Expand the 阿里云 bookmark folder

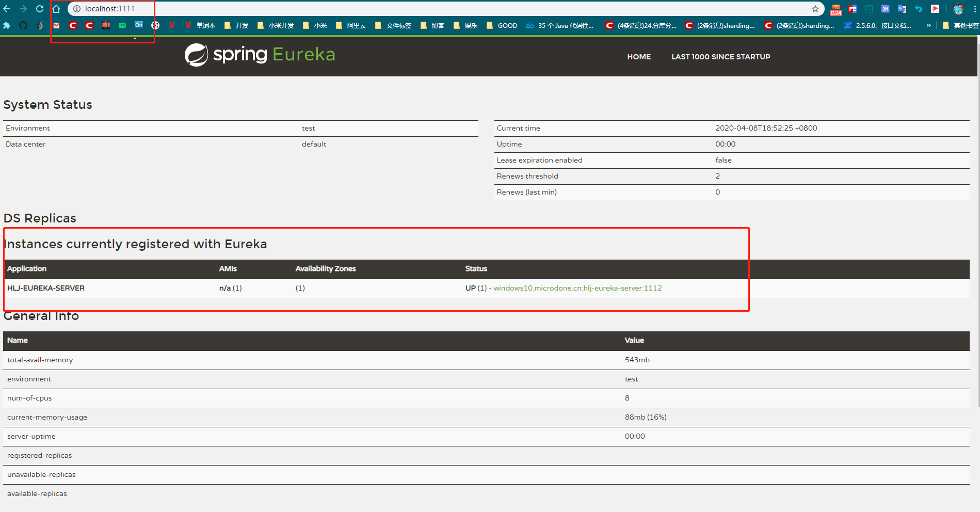[x=351, y=25]
